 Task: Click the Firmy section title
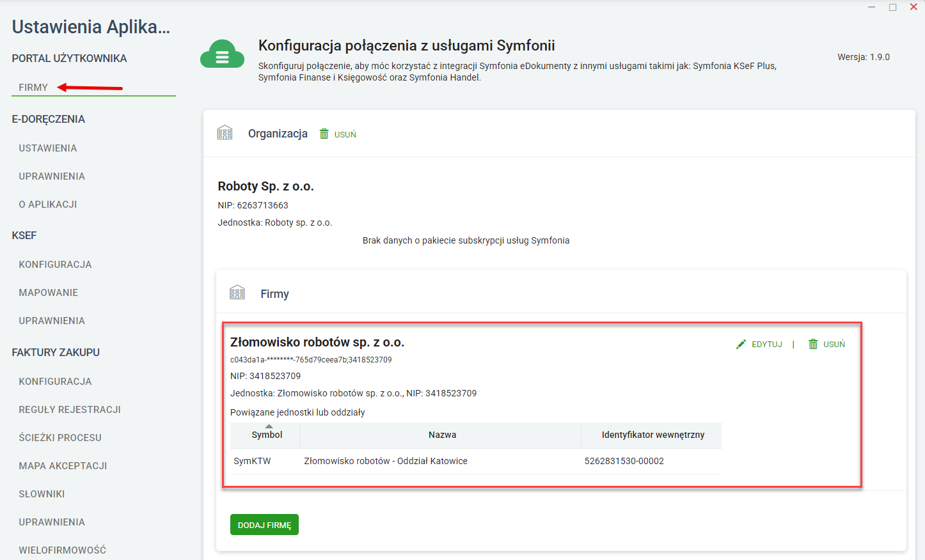pos(274,294)
